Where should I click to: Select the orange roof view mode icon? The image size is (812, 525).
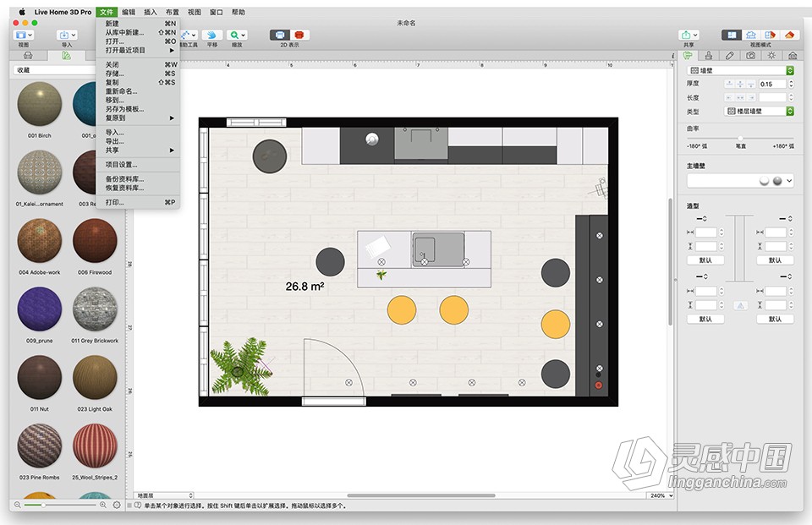(788, 35)
